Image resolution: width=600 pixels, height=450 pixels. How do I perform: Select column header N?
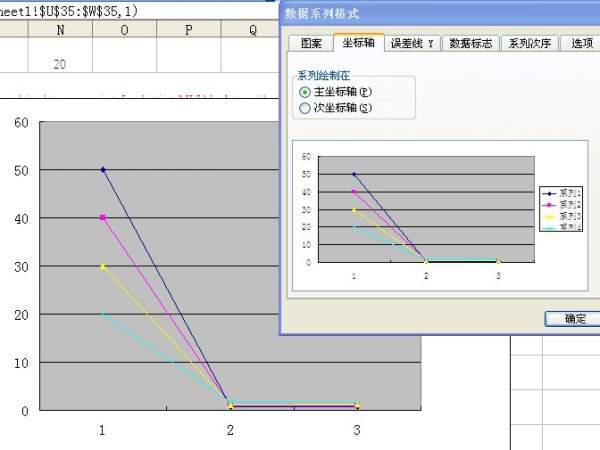tap(60, 29)
